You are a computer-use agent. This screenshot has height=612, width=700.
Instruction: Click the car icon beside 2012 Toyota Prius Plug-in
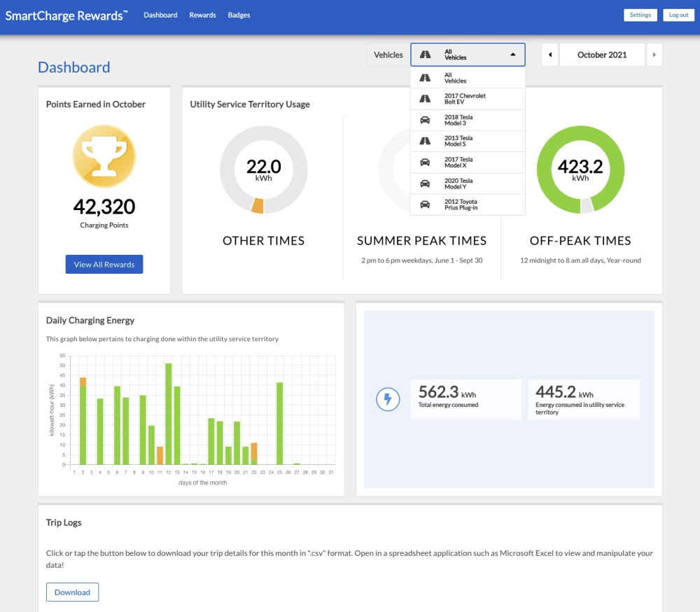[425, 204]
